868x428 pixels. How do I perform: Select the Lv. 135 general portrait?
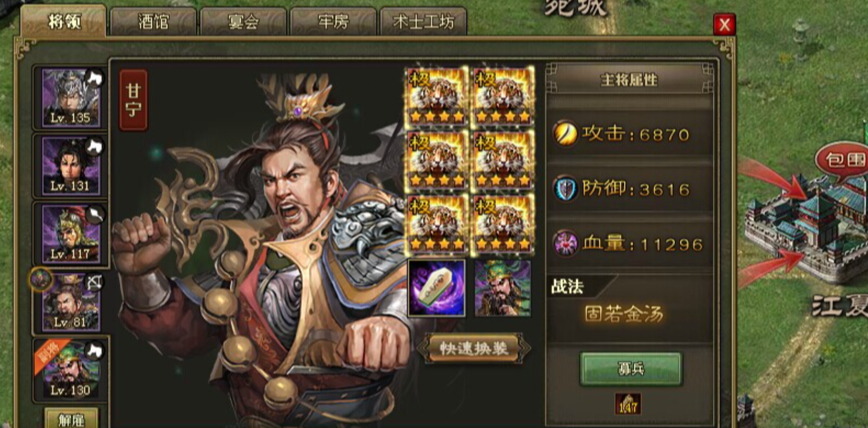tap(71, 98)
